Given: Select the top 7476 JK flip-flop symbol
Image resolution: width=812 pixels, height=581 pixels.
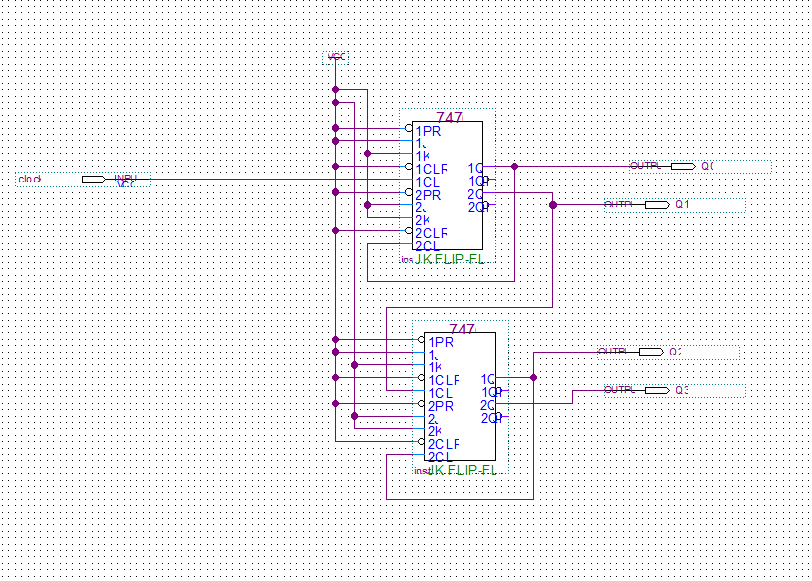Looking at the screenshot, I should click(447, 185).
